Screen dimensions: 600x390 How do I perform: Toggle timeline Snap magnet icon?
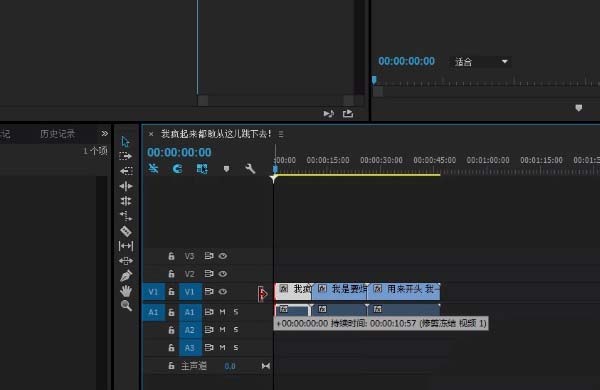click(x=178, y=169)
